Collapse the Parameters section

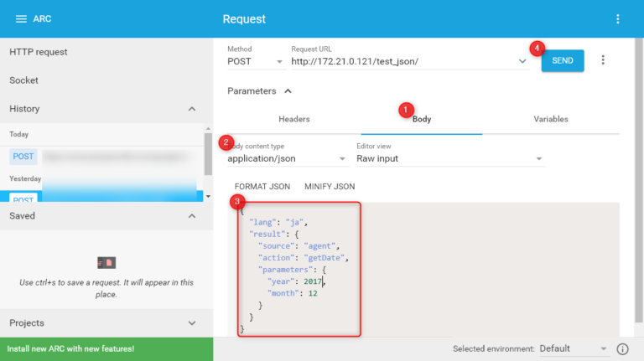pos(288,90)
